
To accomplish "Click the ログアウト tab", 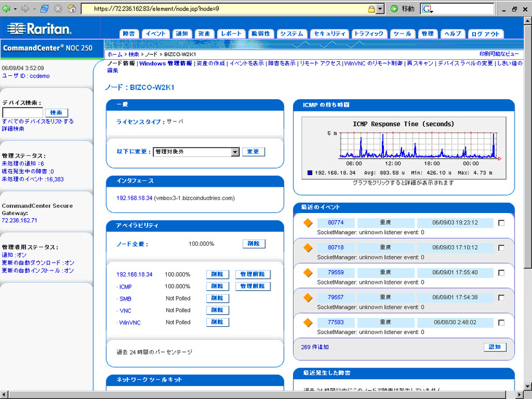I will coord(486,33).
